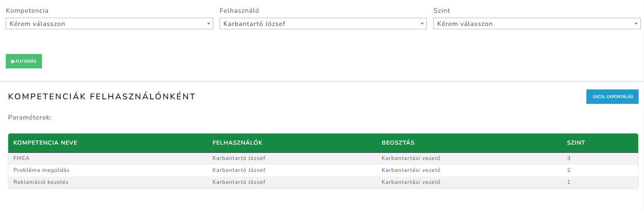Sort by Felhasználók column header

(x=237, y=143)
